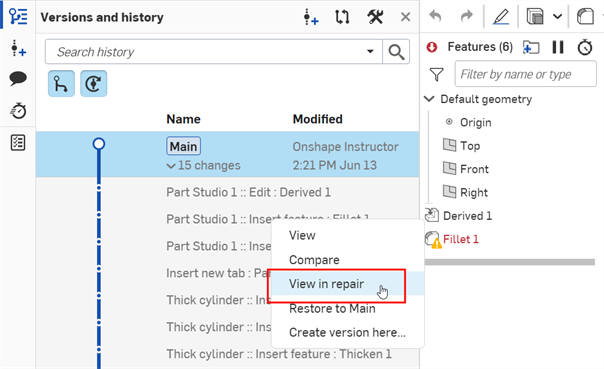Select the Extrude tool icon

tap(535, 17)
